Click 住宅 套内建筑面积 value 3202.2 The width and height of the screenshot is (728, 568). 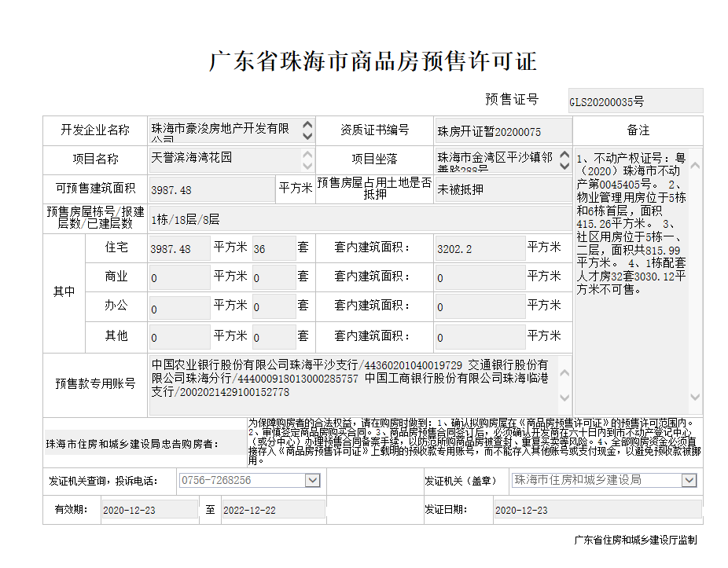[480, 249]
